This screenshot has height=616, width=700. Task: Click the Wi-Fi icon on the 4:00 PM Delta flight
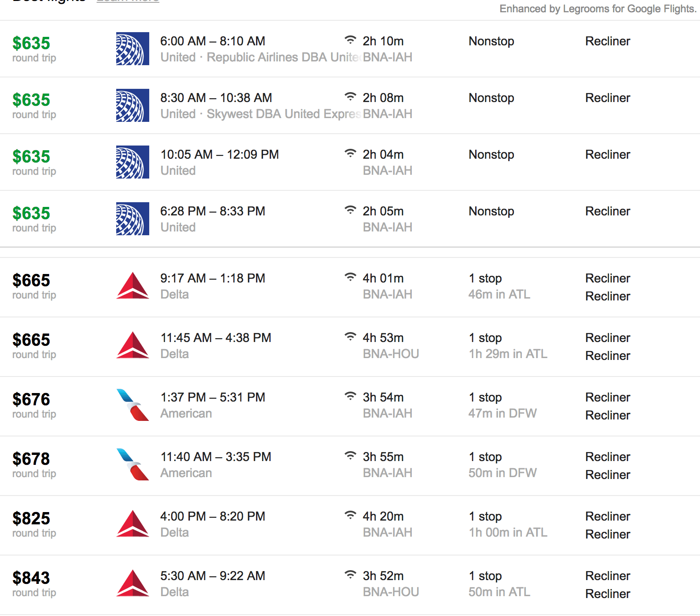(350, 515)
